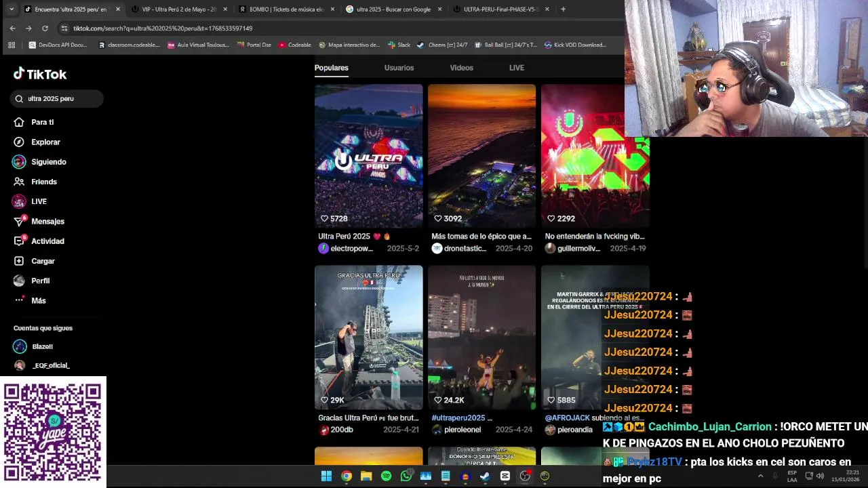Go back in browser history
Image resolution: width=868 pixels, height=488 pixels.
click(x=12, y=28)
